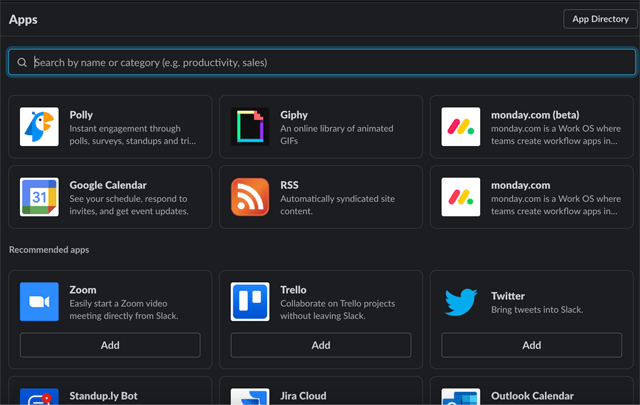The image size is (640, 405).
Task: Click the Jira Cloud icon
Action: 250,397
